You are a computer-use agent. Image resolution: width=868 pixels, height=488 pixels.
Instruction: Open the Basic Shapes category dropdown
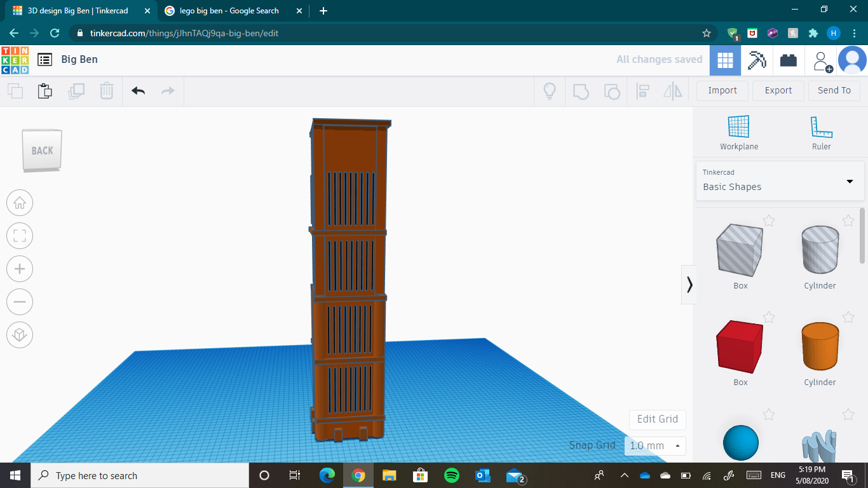[780, 180]
